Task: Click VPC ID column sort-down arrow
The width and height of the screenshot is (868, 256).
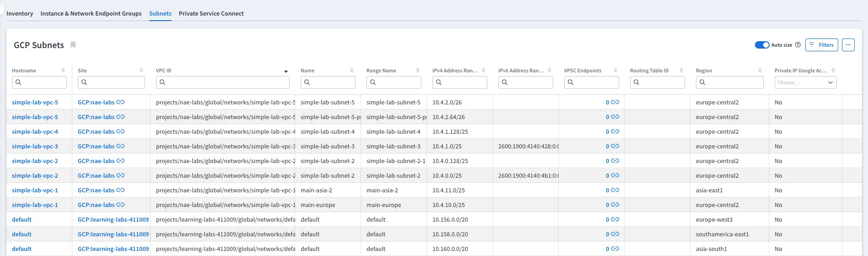Action: click(286, 71)
